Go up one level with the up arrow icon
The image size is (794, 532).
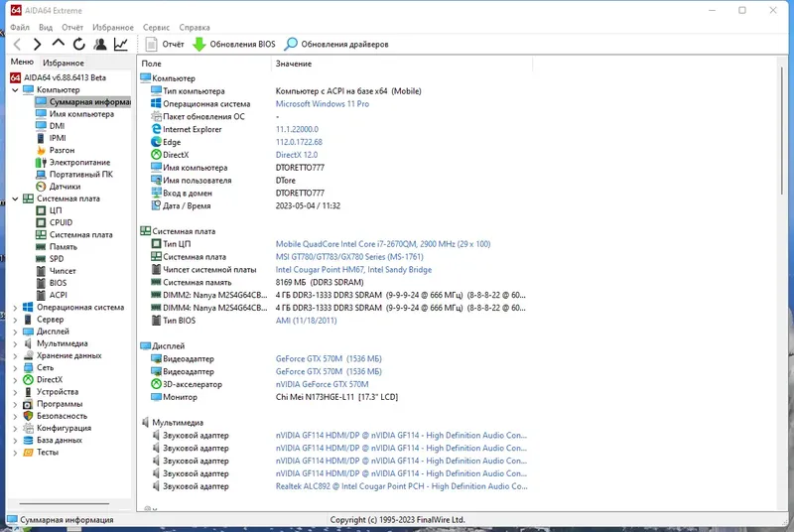coord(59,44)
